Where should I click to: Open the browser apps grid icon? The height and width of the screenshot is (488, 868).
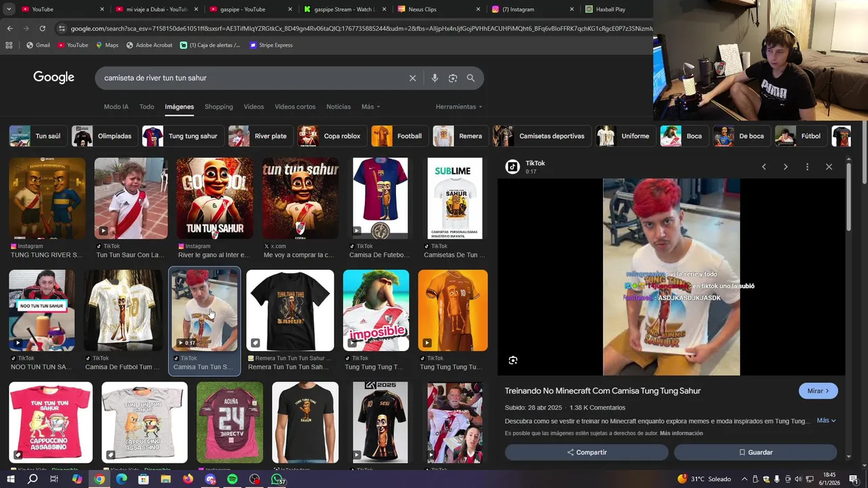[9, 45]
